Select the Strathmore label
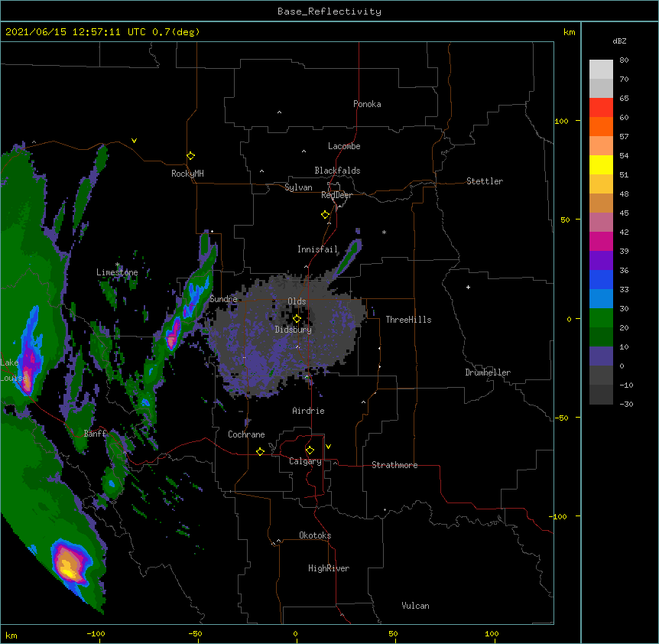The image size is (659, 644). (x=394, y=465)
